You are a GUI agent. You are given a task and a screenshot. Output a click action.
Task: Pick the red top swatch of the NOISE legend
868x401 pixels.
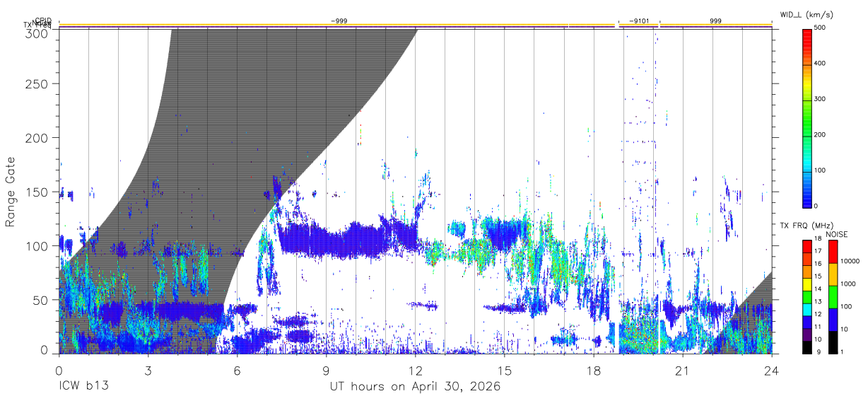point(833,251)
